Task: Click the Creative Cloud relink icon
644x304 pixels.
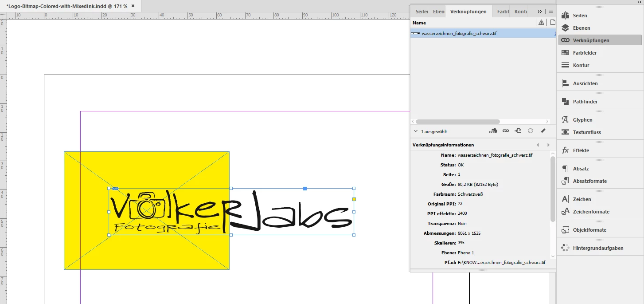Action: 493,131
